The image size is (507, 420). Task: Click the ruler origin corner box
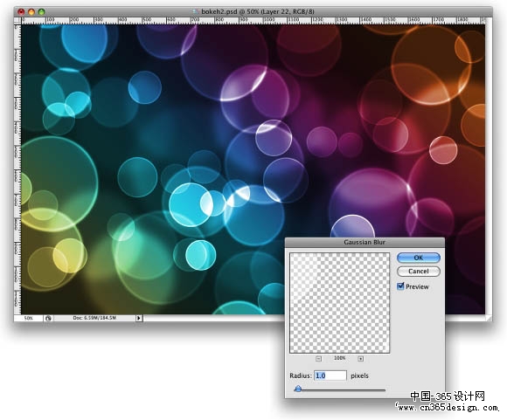coord(17,21)
